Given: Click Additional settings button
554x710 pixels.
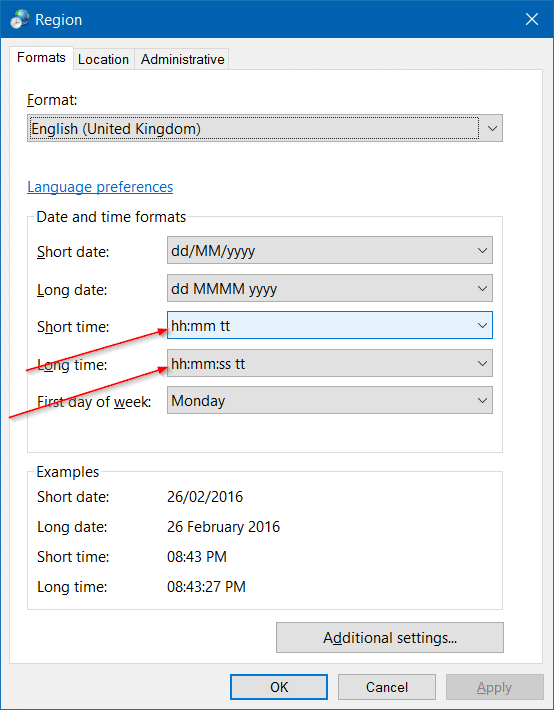Looking at the screenshot, I should coord(390,638).
